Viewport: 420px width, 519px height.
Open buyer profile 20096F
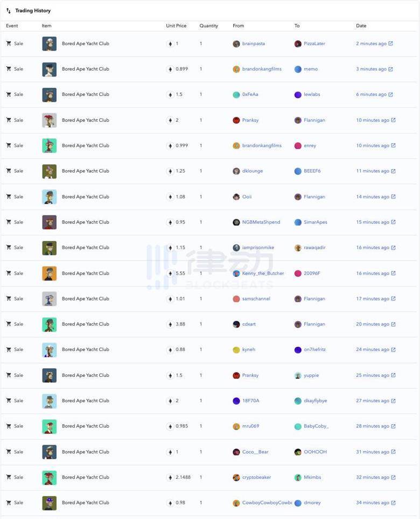click(312, 273)
